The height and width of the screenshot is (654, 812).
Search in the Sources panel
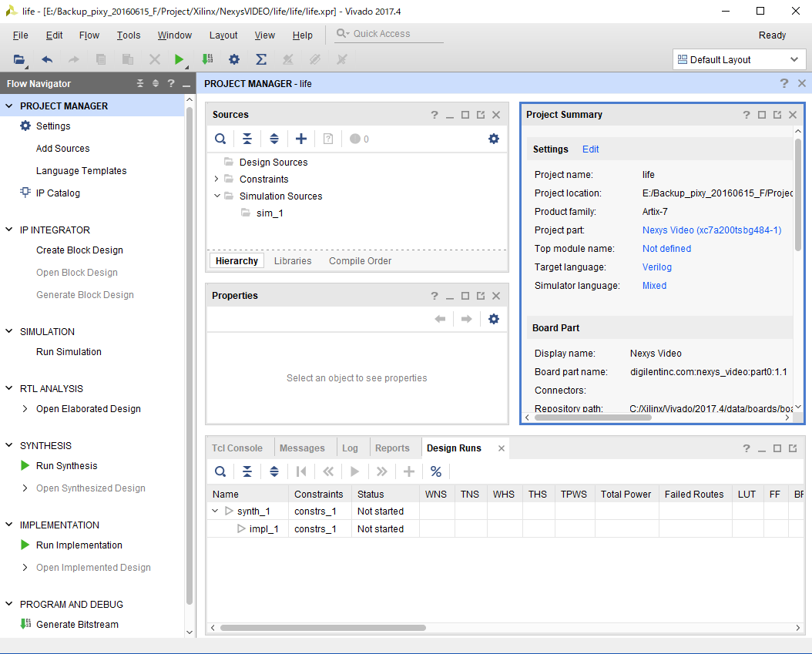(220, 139)
